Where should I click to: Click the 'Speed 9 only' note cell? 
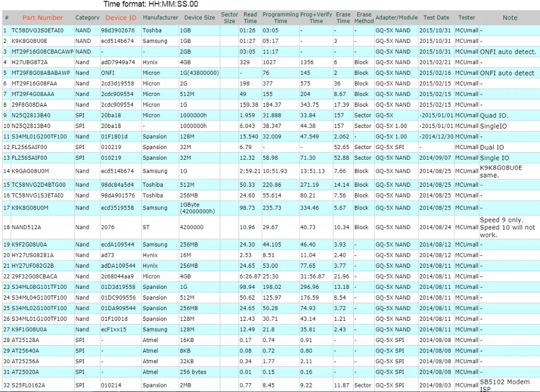(508, 227)
